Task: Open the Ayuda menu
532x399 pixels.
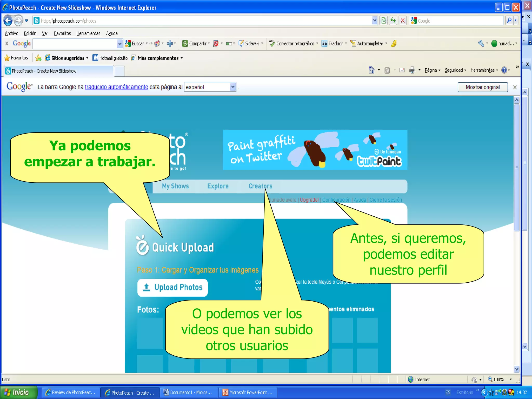Action: coord(112,33)
